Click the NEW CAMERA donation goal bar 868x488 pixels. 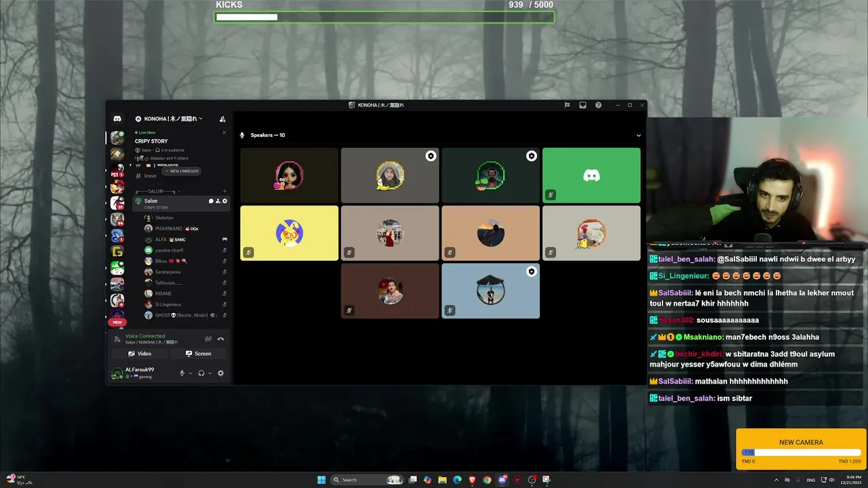pos(801,452)
